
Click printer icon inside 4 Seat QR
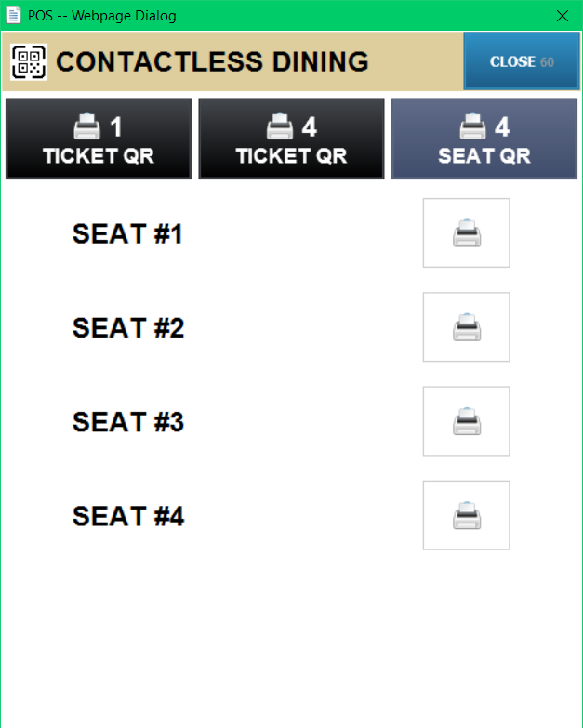click(473, 126)
